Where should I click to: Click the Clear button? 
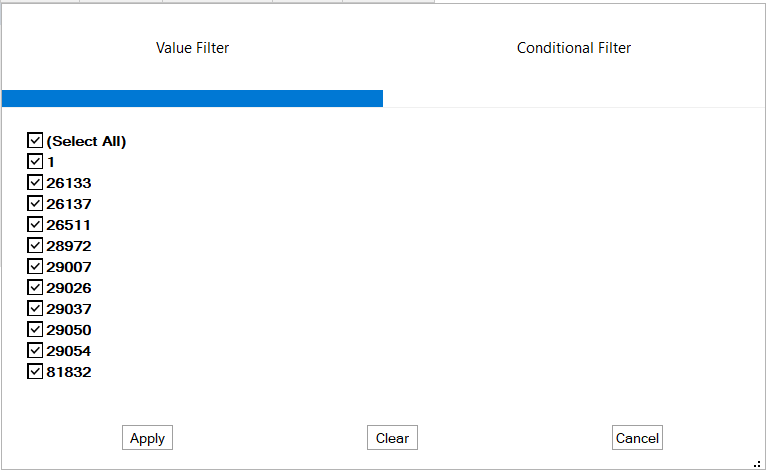pyautogui.click(x=392, y=438)
